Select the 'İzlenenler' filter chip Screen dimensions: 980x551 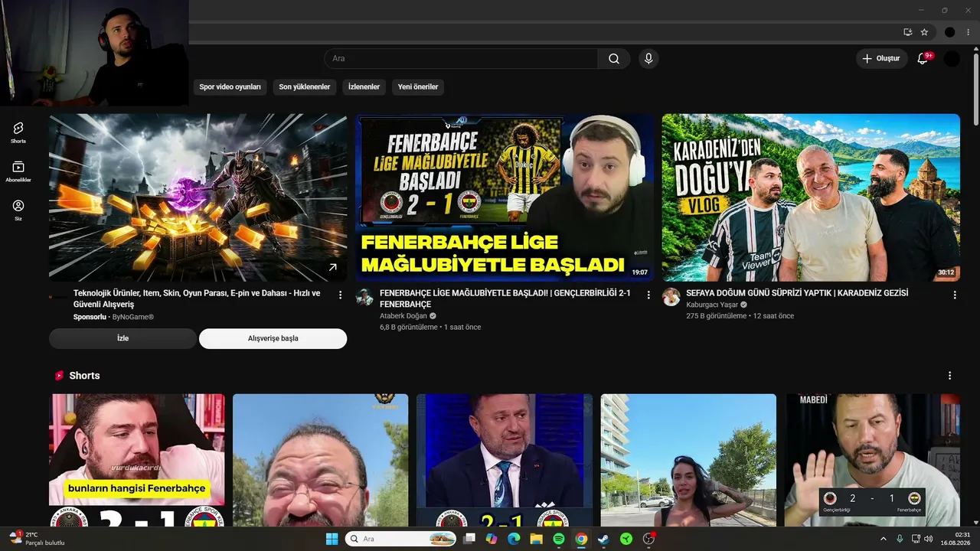tap(364, 87)
